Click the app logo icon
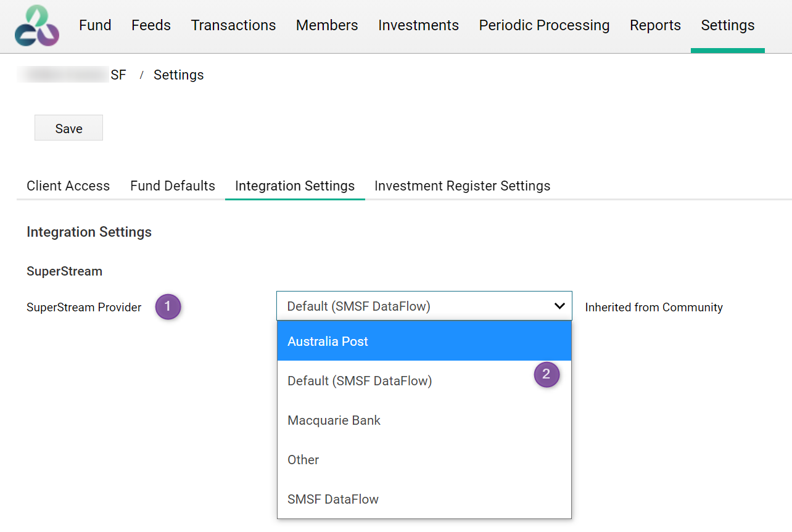Screen dimensions: 792x532 coord(37,26)
